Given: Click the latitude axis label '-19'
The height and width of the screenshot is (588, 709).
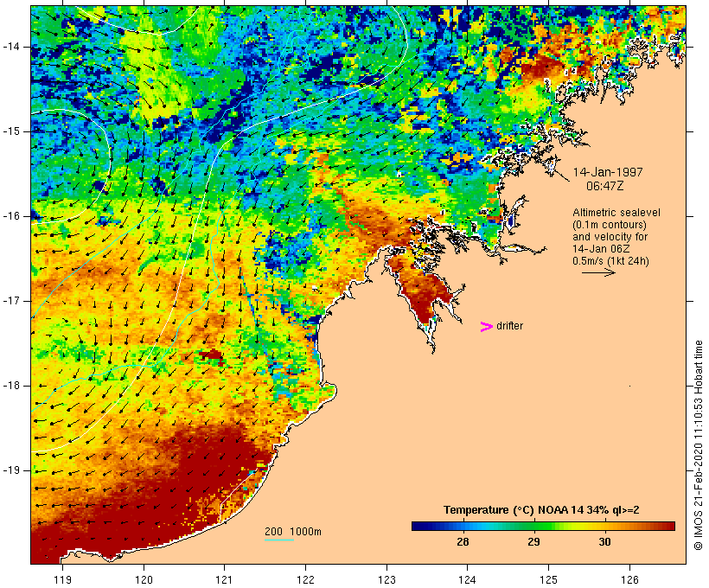Looking at the screenshot, I should pyautogui.click(x=11, y=470).
